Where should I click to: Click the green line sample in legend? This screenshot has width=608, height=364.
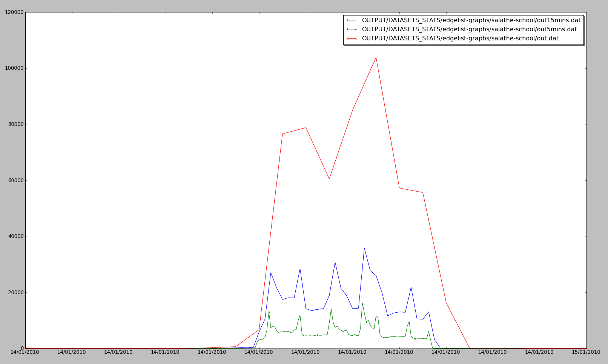pos(352,29)
